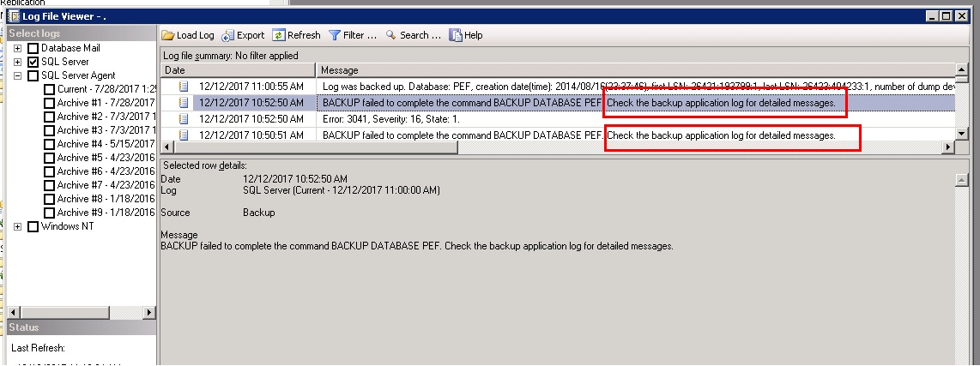Screen dimensions: 980x366
Task: Check the Current - 7/28/2017 log checkbox
Action: point(50,89)
